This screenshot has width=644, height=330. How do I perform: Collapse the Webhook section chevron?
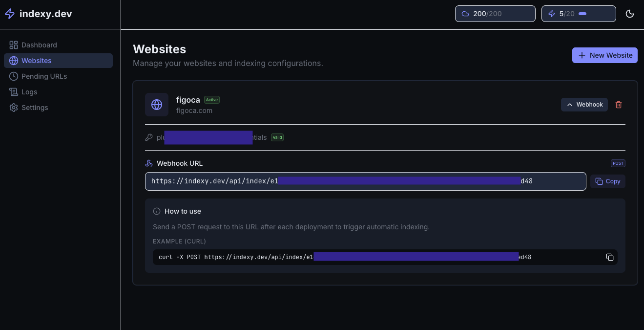pyautogui.click(x=570, y=104)
